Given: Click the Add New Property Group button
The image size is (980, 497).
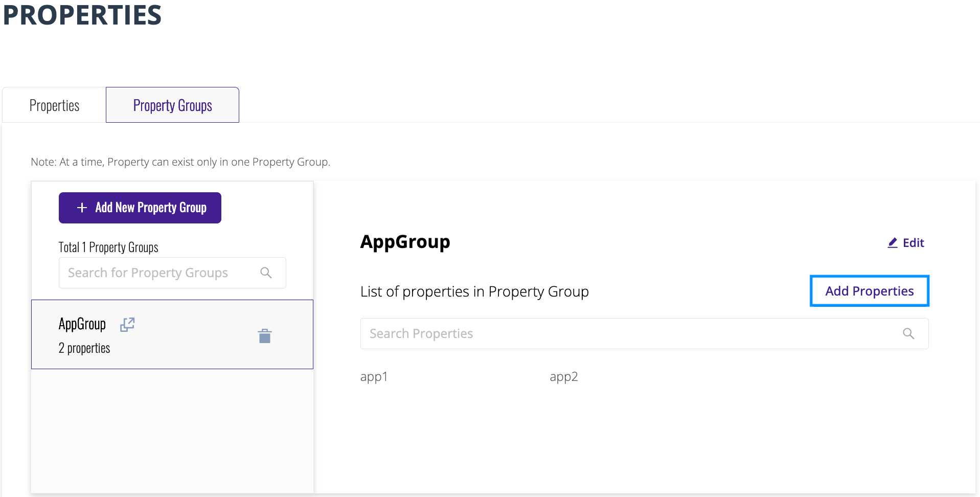Looking at the screenshot, I should [140, 208].
